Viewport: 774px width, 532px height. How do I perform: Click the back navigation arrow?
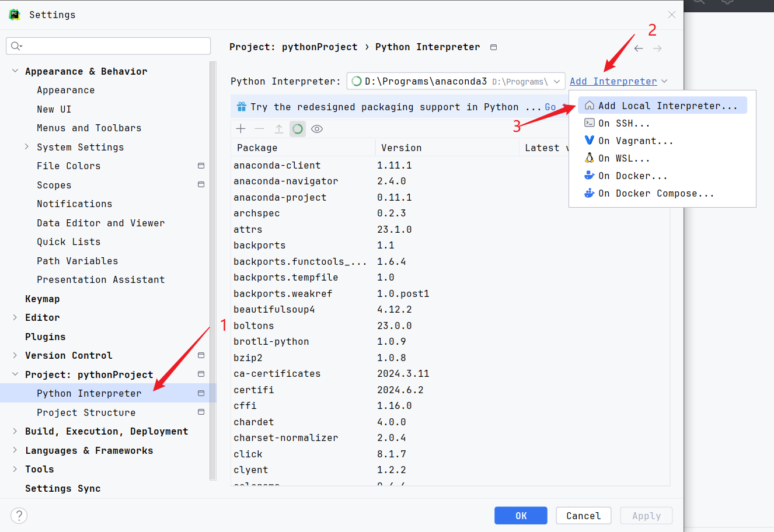tap(639, 48)
